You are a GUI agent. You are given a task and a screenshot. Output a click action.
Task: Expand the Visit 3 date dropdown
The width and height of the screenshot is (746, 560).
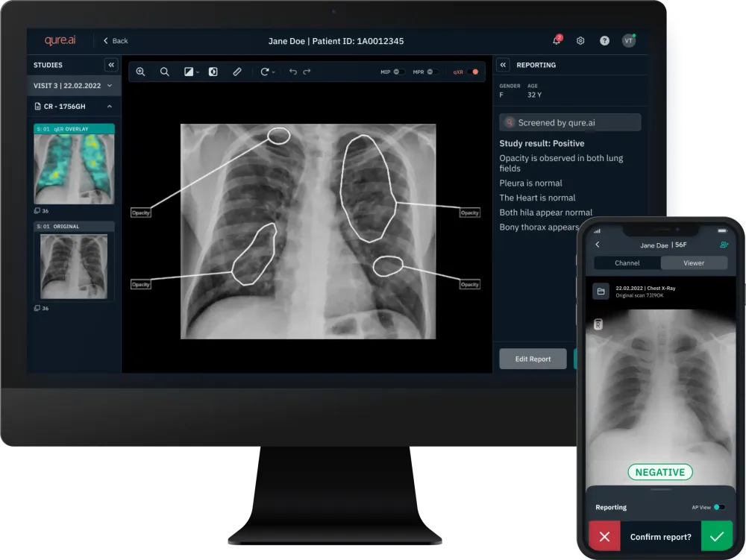click(x=110, y=86)
